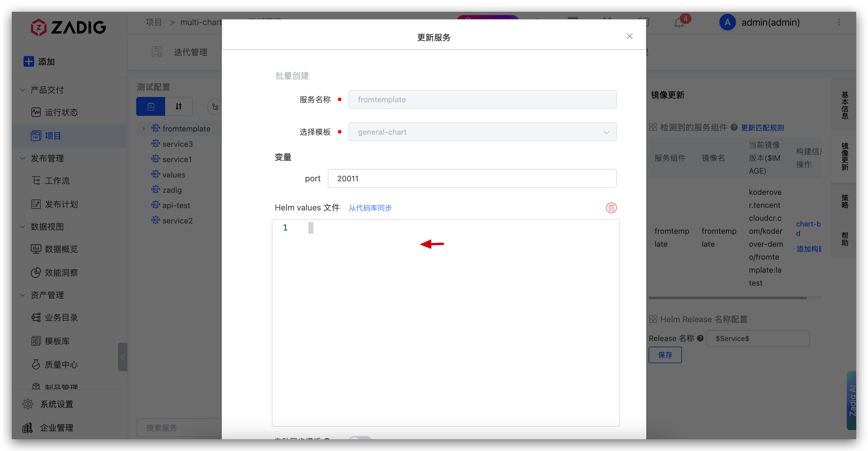Click the Helm icon next to service3

[155, 144]
